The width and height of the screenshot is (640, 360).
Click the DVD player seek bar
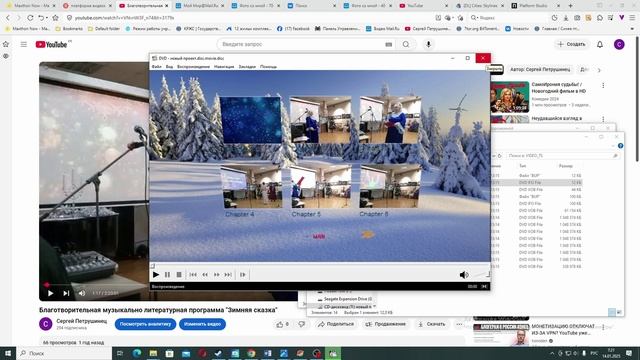[320, 265]
